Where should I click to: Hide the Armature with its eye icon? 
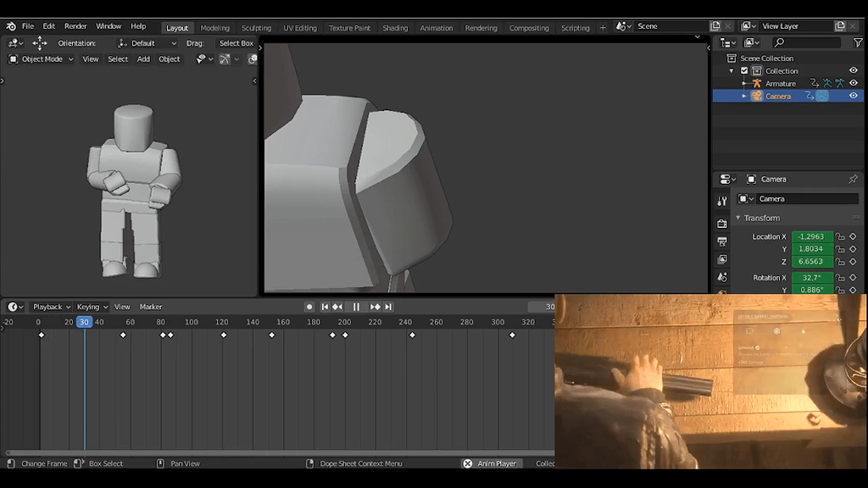click(x=854, y=84)
